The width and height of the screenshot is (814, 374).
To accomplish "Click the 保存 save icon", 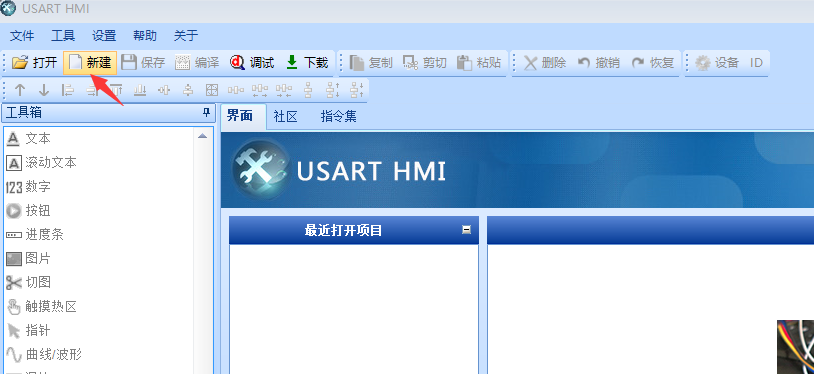I will coord(128,63).
